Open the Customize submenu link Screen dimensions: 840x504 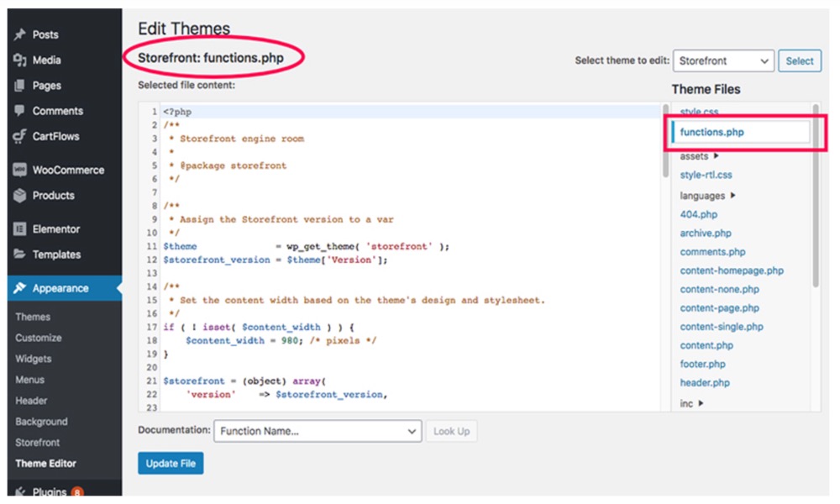(x=38, y=338)
